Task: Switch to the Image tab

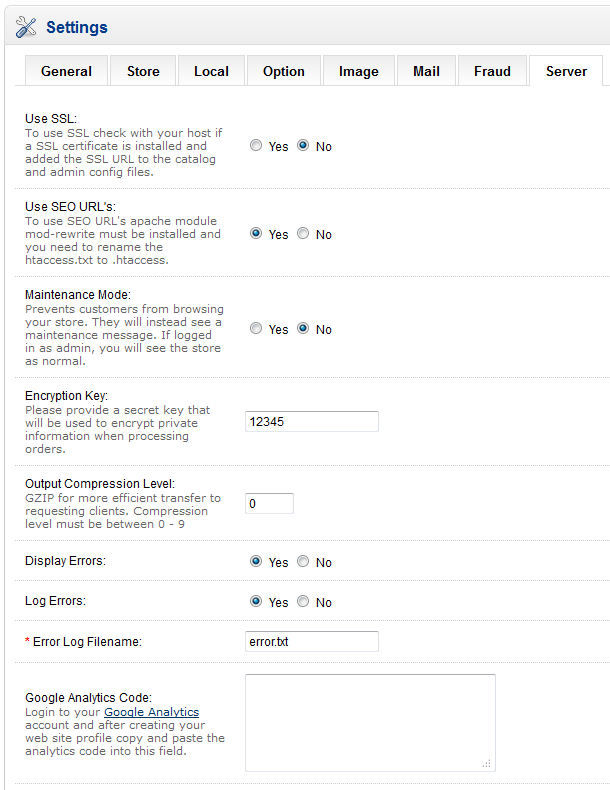Action: tap(358, 71)
